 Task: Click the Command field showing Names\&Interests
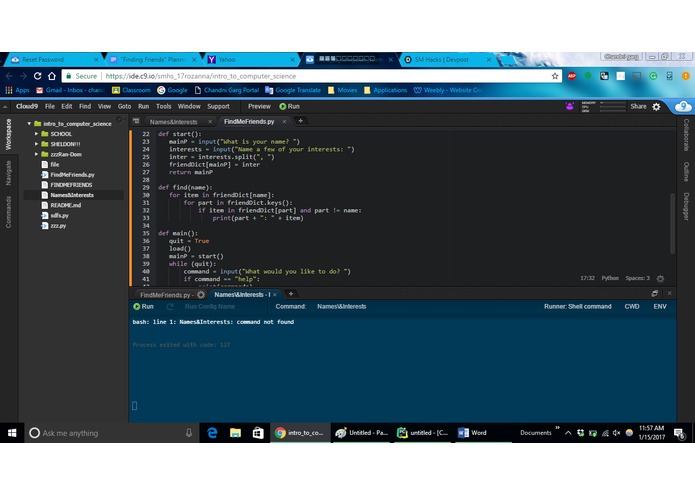point(342,307)
